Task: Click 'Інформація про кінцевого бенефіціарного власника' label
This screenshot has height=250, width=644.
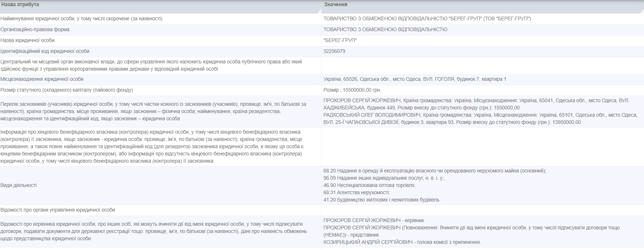Action: (152, 146)
